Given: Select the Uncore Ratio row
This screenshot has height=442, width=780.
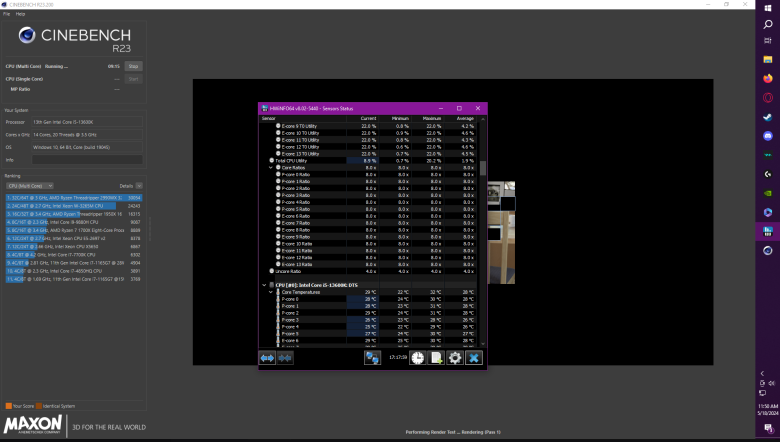Looking at the screenshot, I should point(368,271).
